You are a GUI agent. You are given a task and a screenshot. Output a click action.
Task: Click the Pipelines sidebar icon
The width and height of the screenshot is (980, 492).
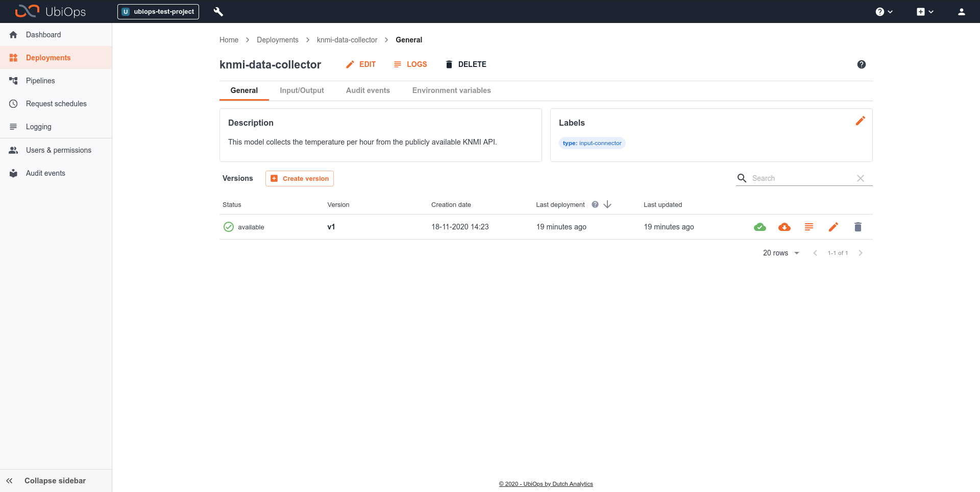coord(14,81)
